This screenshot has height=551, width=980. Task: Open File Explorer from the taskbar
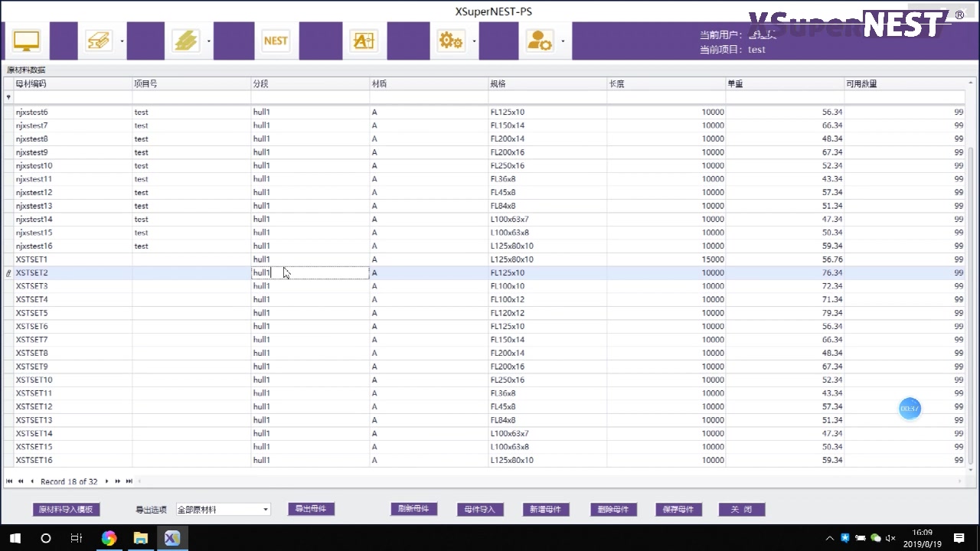click(141, 539)
